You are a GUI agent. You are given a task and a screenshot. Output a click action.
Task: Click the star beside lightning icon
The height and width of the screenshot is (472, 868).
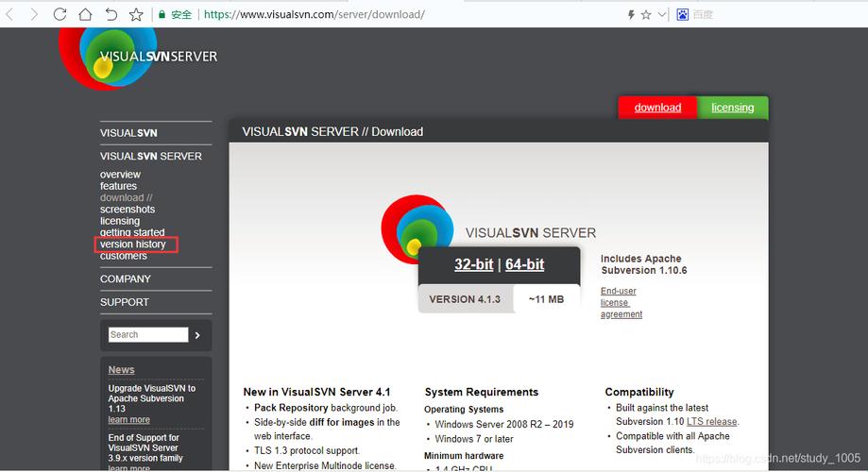(x=646, y=15)
